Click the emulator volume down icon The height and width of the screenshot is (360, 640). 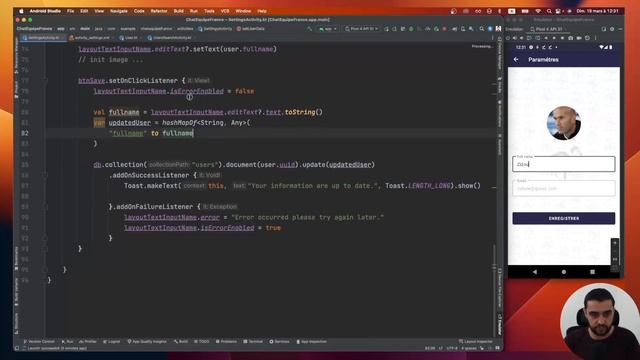pyautogui.click(x=522, y=38)
